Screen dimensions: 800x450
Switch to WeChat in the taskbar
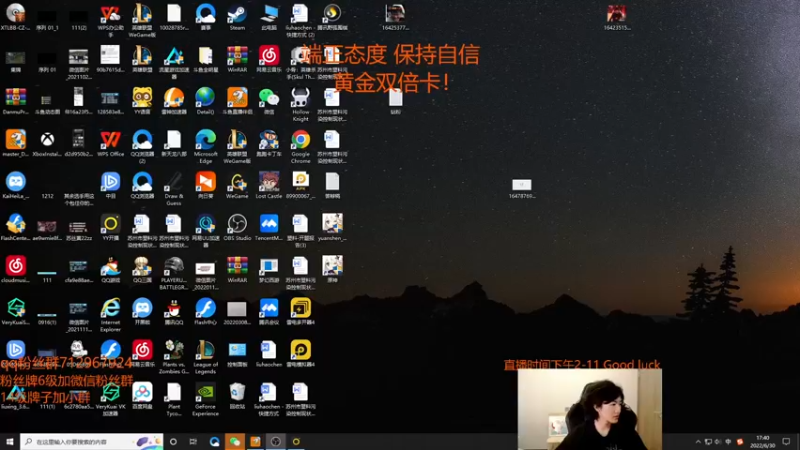click(x=235, y=441)
